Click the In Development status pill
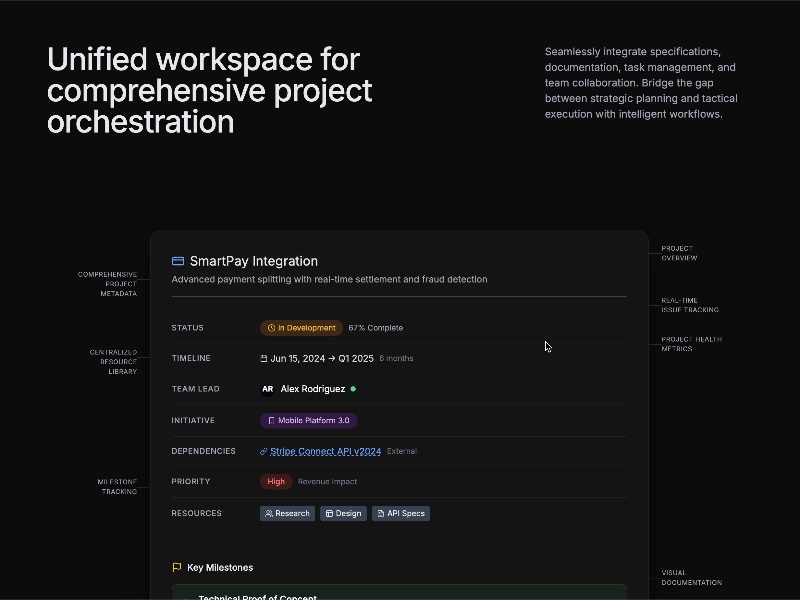 pos(300,327)
